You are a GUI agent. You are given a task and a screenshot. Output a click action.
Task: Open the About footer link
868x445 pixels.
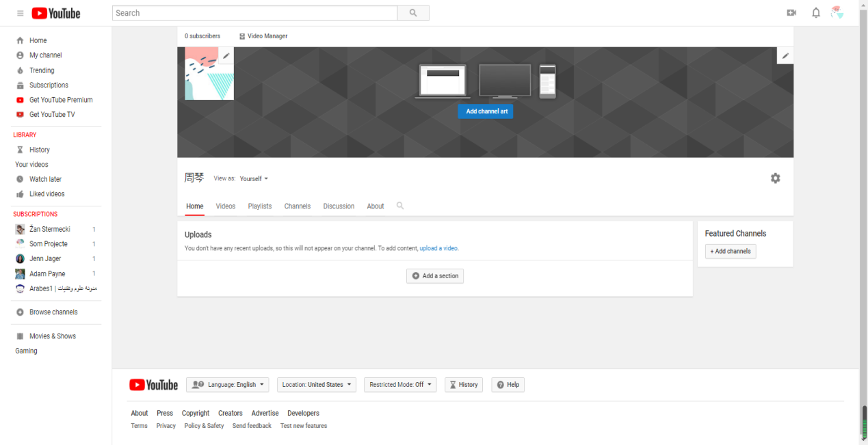coord(140,414)
